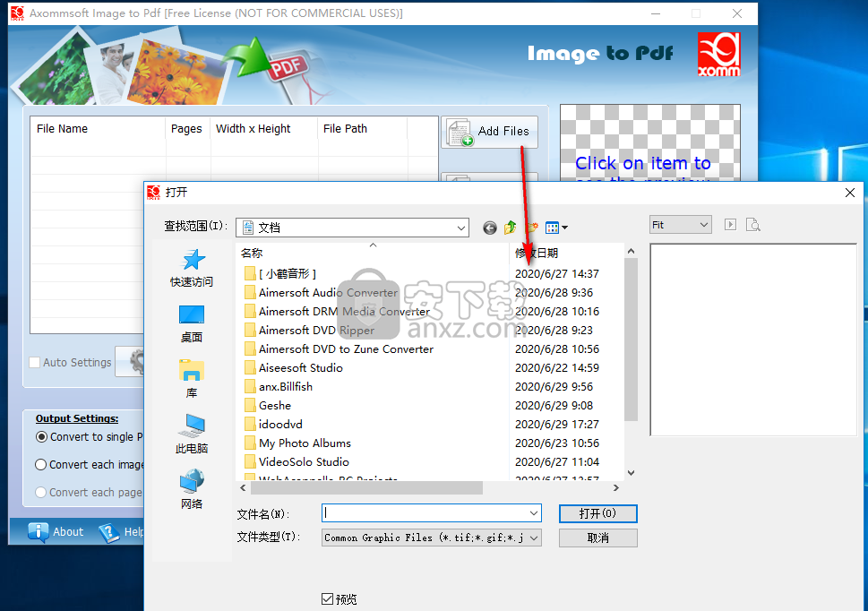Expand the 文件名 filename dropdown arrow

[x=534, y=513]
